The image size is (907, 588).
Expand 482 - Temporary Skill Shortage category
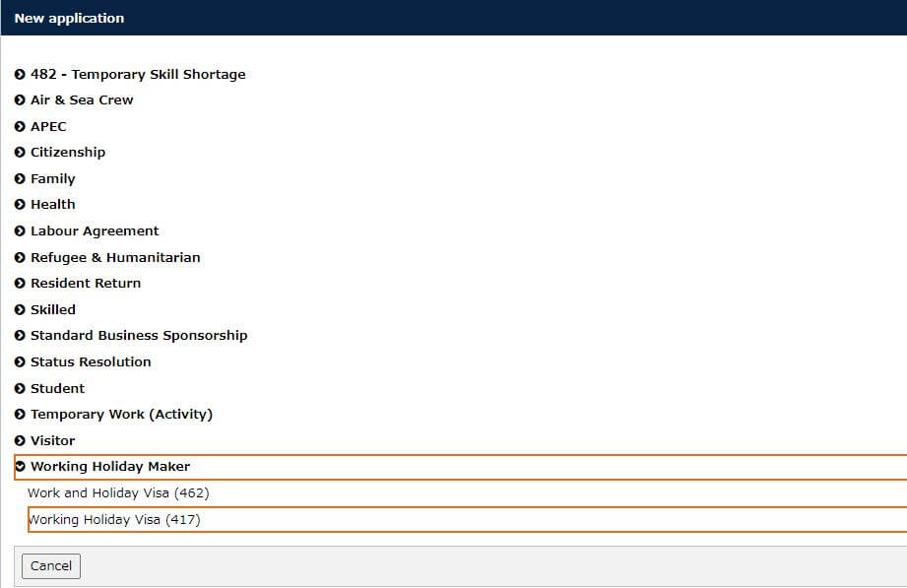pos(138,75)
